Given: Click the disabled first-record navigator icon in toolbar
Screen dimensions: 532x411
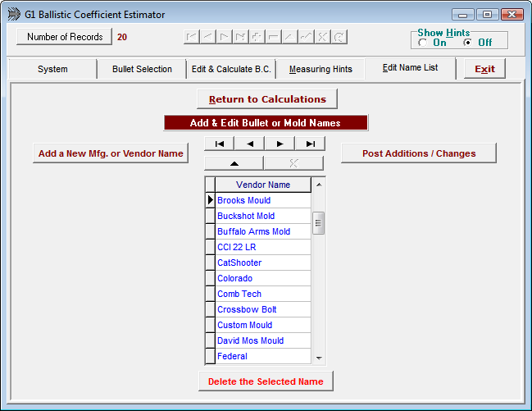Looking at the screenshot, I should pos(192,37).
